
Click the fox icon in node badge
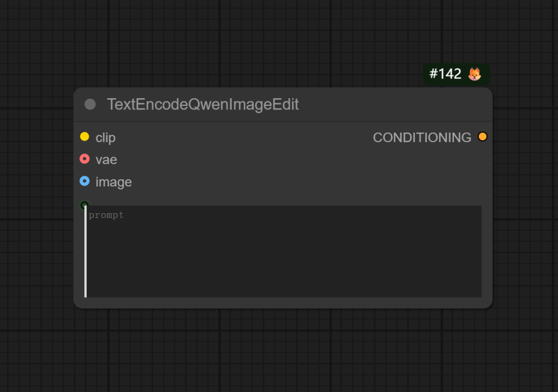click(474, 74)
